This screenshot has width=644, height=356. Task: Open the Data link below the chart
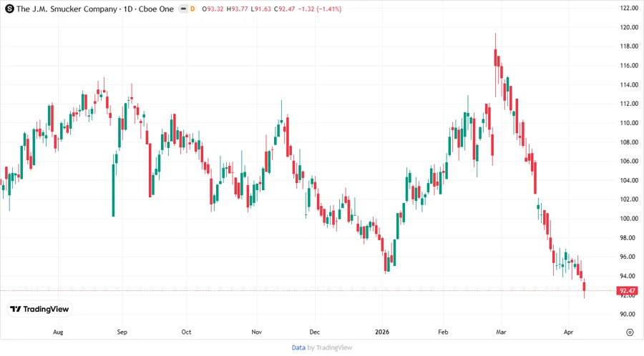click(x=298, y=347)
